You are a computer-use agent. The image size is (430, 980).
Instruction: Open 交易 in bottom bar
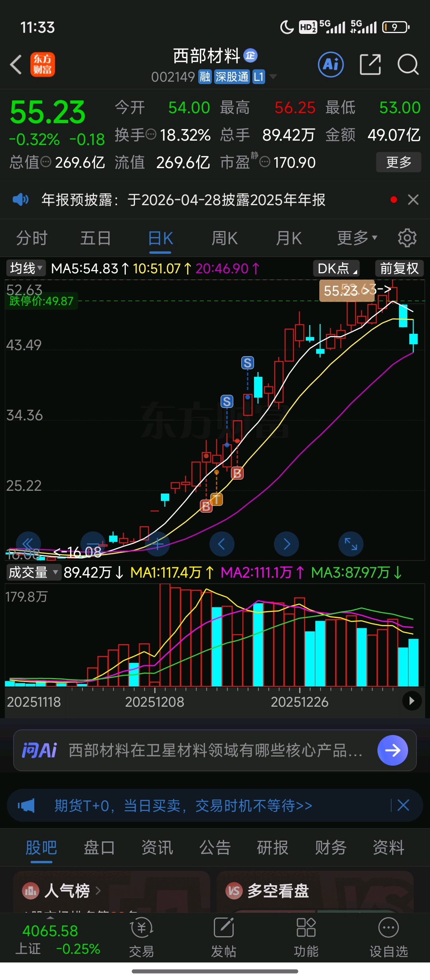click(x=141, y=937)
